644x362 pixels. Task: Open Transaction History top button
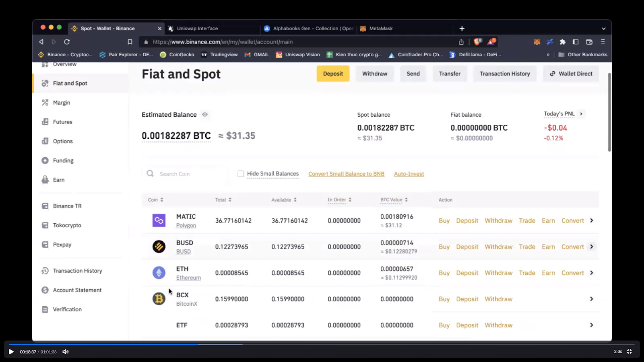tap(505, 74)
